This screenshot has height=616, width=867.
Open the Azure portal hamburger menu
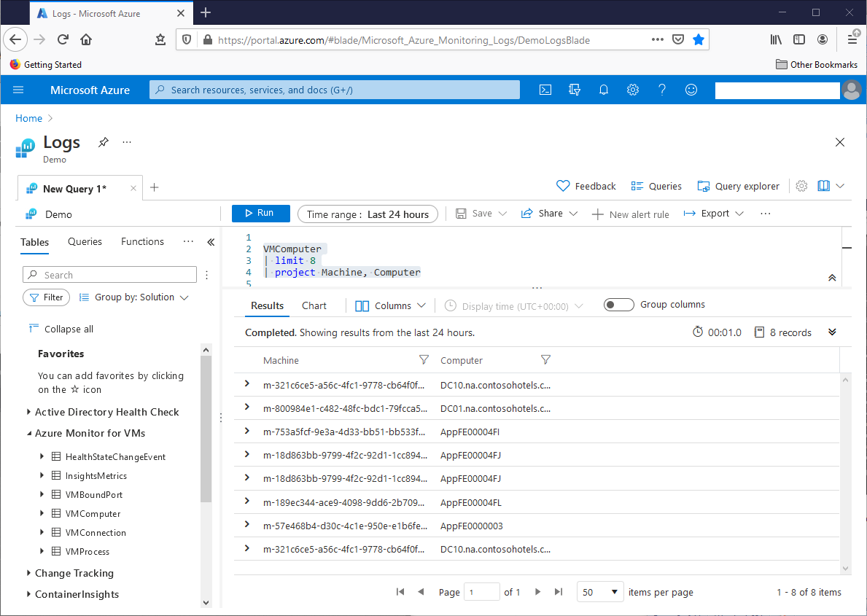click(18, 90)
